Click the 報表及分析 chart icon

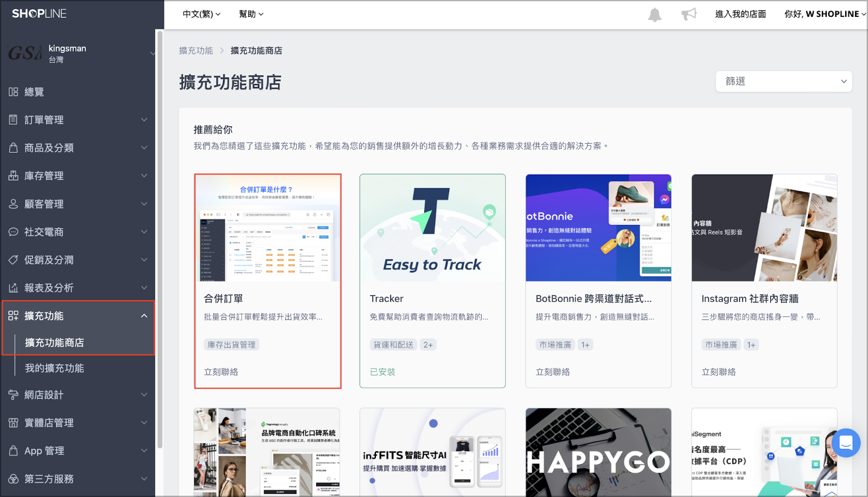point(14,288)
